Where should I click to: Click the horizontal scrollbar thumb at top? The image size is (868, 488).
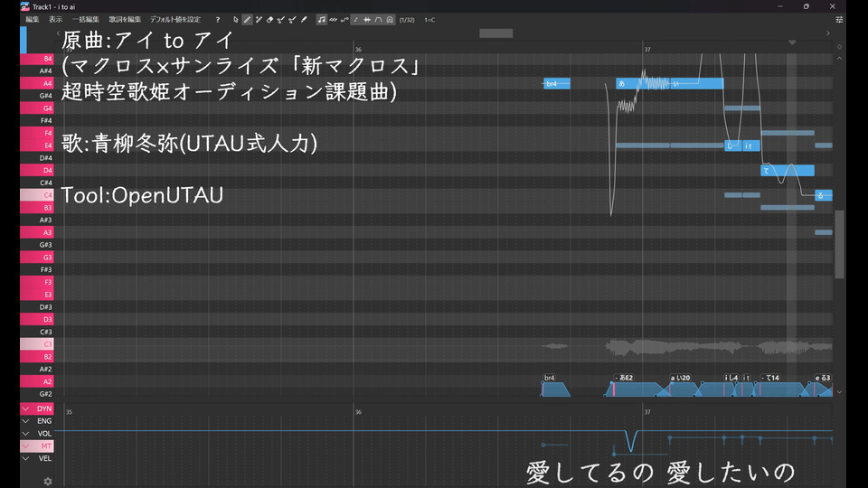[496, 33]
